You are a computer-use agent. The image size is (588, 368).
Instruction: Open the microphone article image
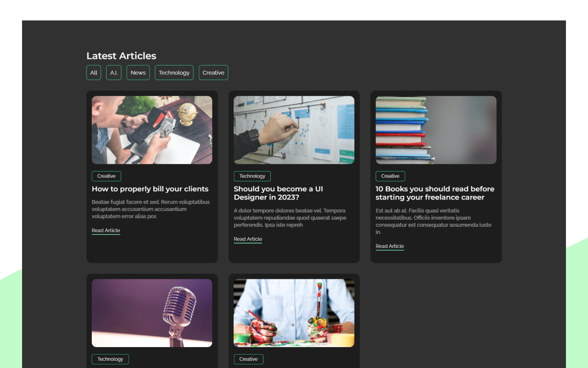coord(152,313)
